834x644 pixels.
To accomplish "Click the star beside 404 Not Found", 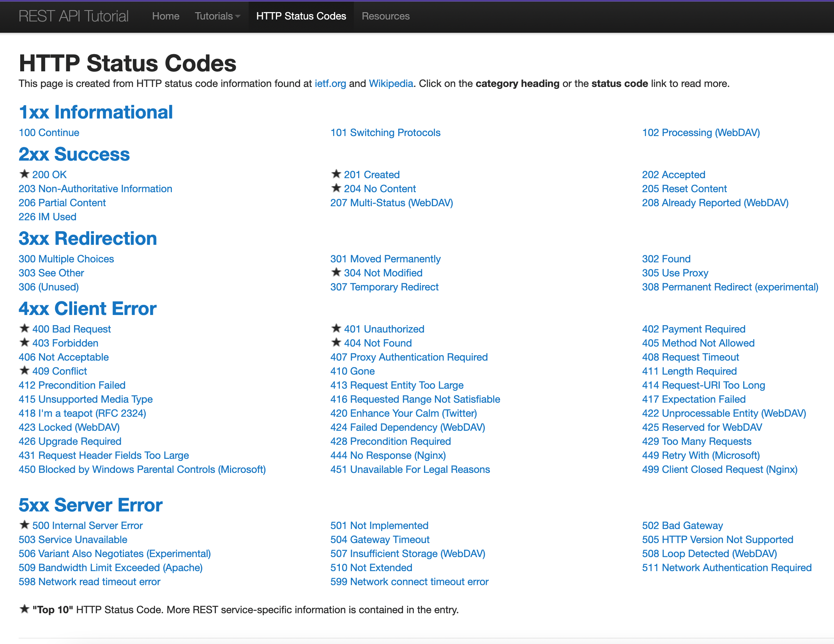I will (x=336, y=342).
